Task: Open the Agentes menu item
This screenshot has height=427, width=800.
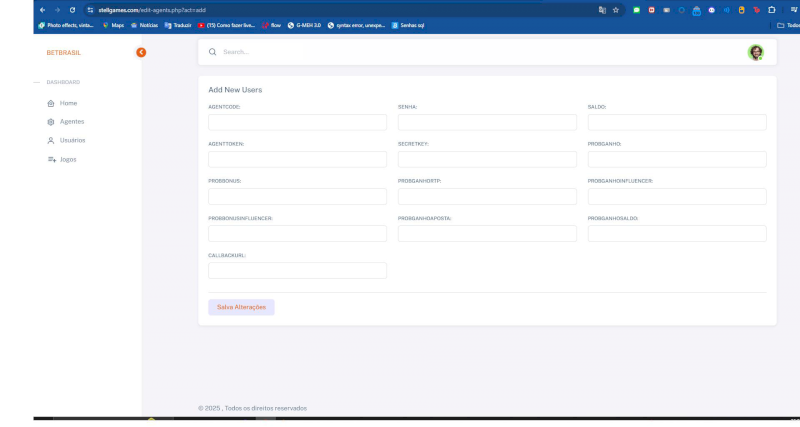Action: tap(72, 122)
